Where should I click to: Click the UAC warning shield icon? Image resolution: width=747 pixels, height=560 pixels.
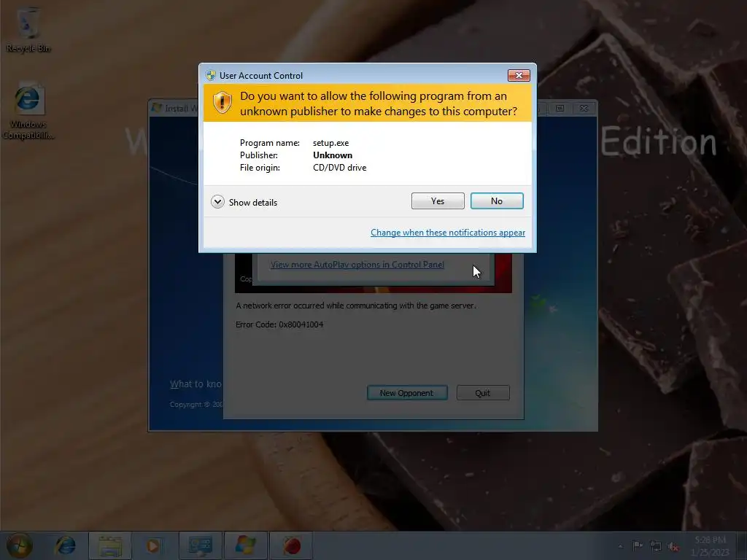[x=222, y=102]
